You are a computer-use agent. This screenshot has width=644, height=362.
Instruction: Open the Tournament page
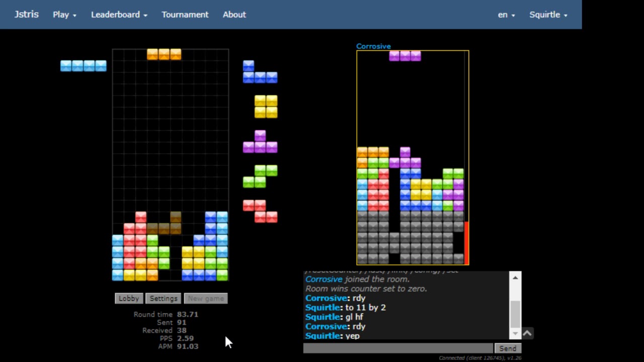pyautogui.click(x=185, y=15)
